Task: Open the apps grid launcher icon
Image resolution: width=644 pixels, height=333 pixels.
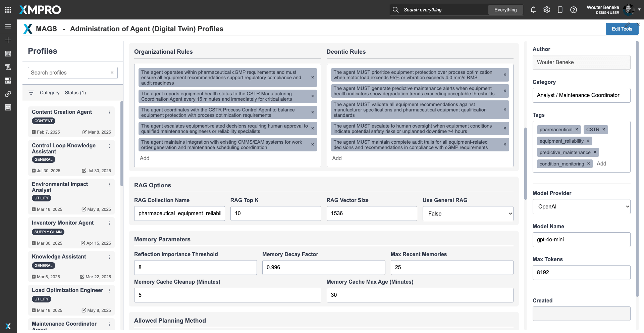Action: click(x=8, y=10)
